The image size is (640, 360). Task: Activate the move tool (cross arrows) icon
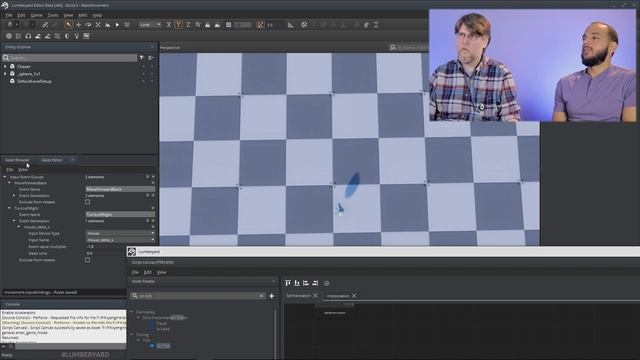coord(78,25)
